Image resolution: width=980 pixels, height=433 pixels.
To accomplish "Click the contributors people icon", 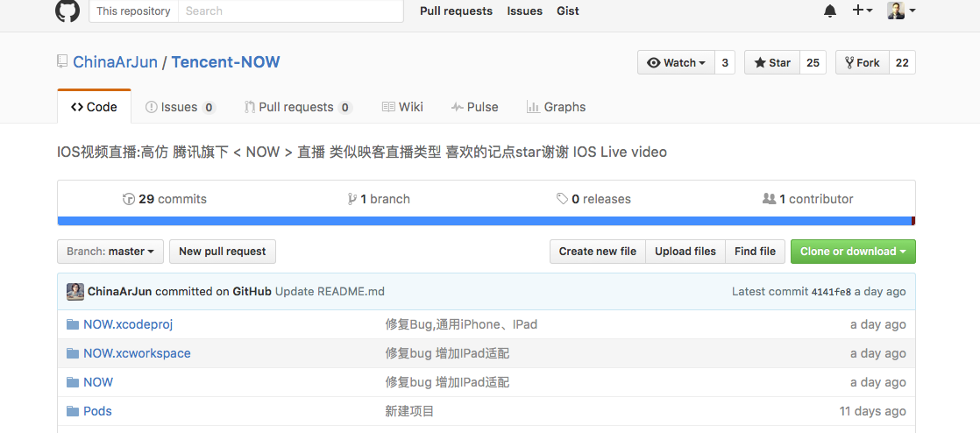I will pos(770,199).
